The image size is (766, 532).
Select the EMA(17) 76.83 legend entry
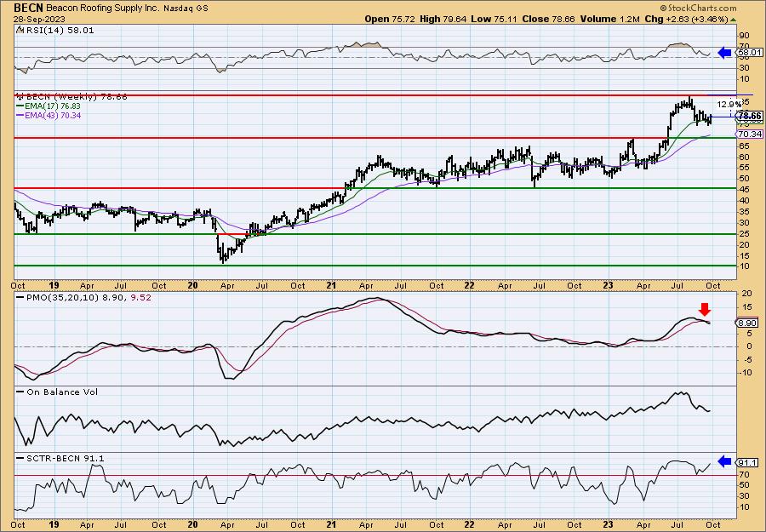[49, 106]
